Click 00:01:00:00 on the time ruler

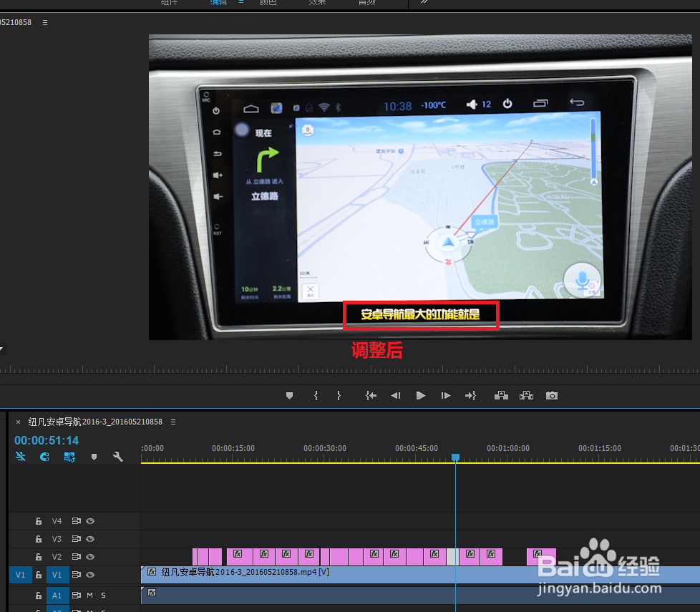pyautogui.click(x=508, y=448)
